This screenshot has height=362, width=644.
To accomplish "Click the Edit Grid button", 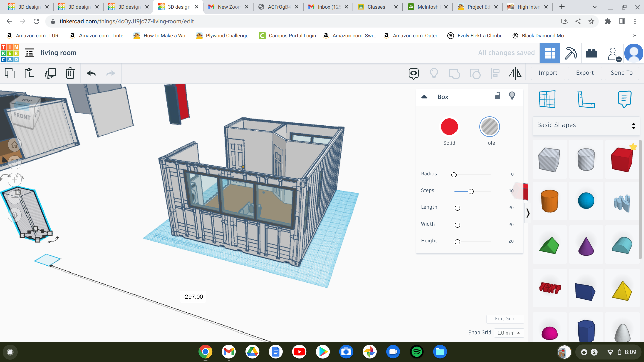I will (505, 319).
